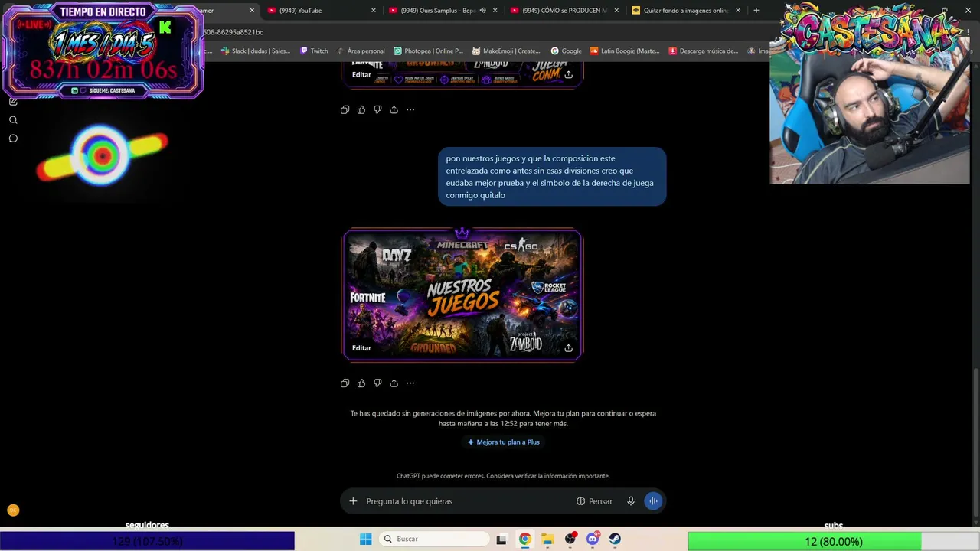Open the user profile avatar in sidebar

pyautogui.click(x=13, y=510)
